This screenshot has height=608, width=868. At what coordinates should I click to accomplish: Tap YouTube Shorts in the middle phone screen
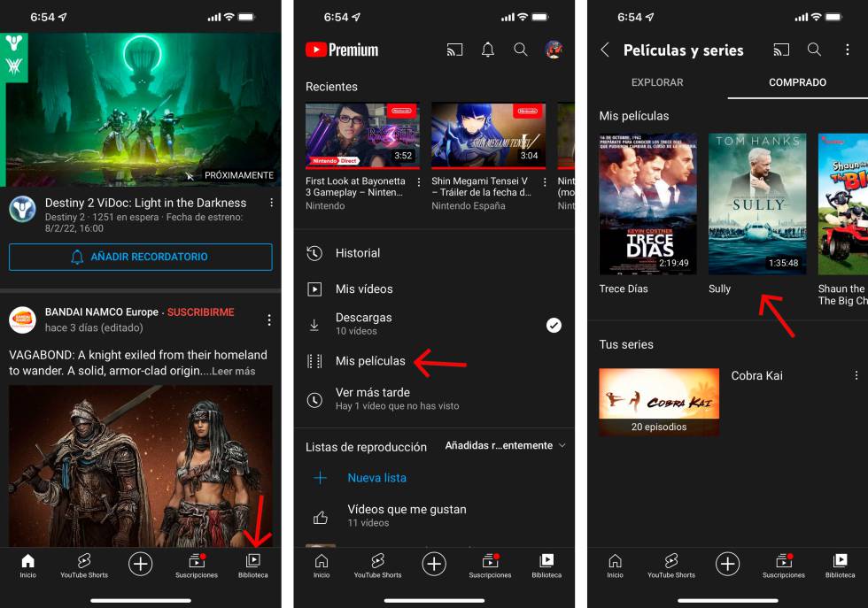[377, 566]
